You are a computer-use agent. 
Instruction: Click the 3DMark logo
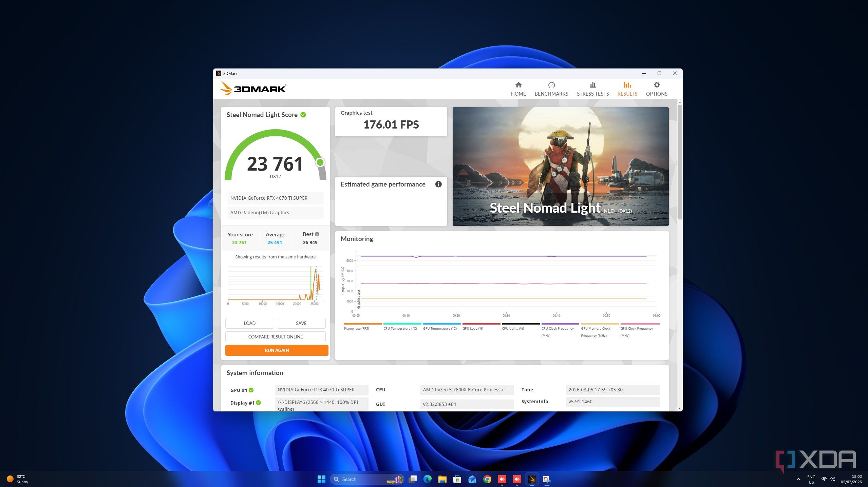click(253, 89)
